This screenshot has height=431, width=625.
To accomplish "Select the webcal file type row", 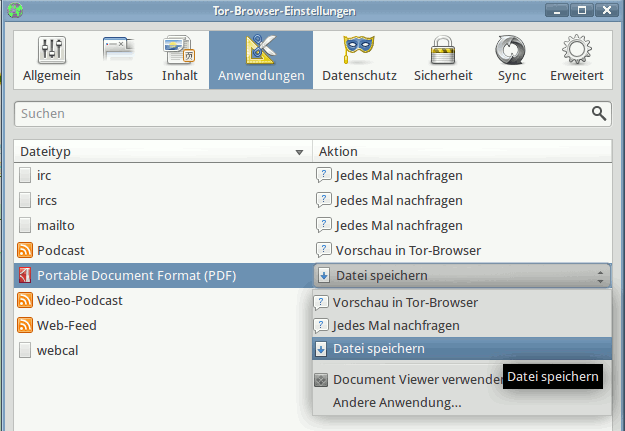I will [163, 350].
